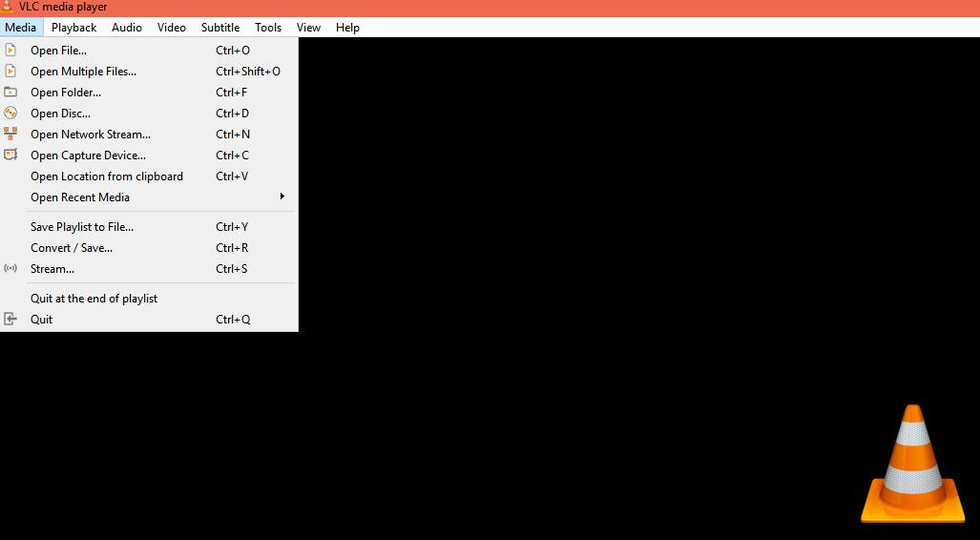
Task: Click the VLC cone icon in title bar
Action: [x=7, y=7]
